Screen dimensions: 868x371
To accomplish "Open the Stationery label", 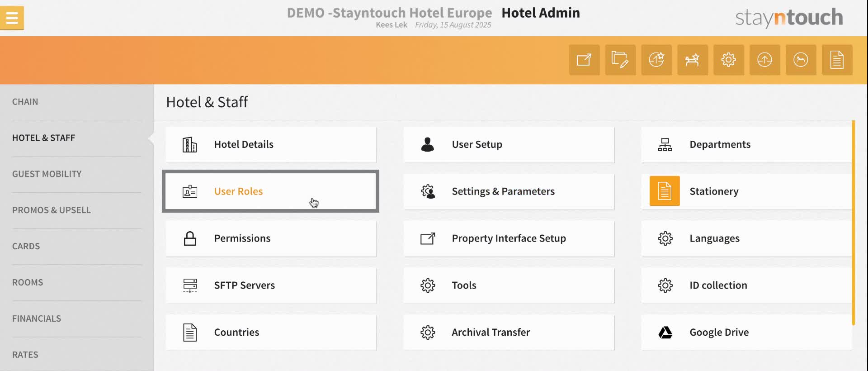I will click(x=714, y=191).
